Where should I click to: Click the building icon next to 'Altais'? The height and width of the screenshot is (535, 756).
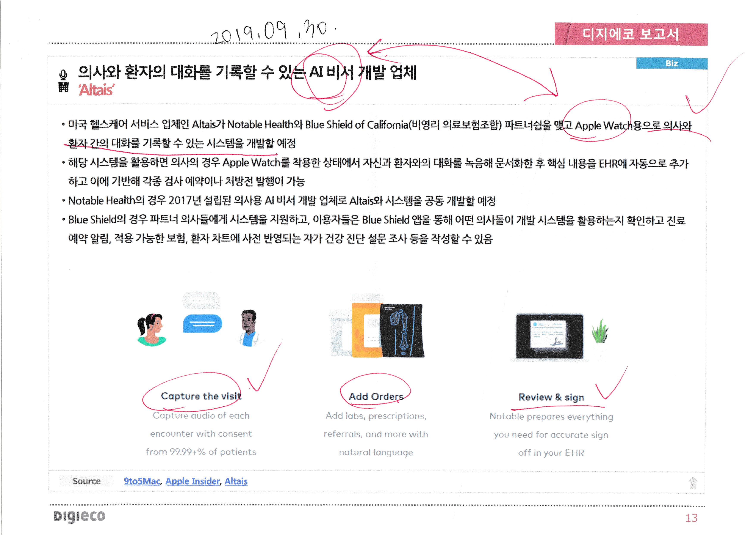[63, 88]
